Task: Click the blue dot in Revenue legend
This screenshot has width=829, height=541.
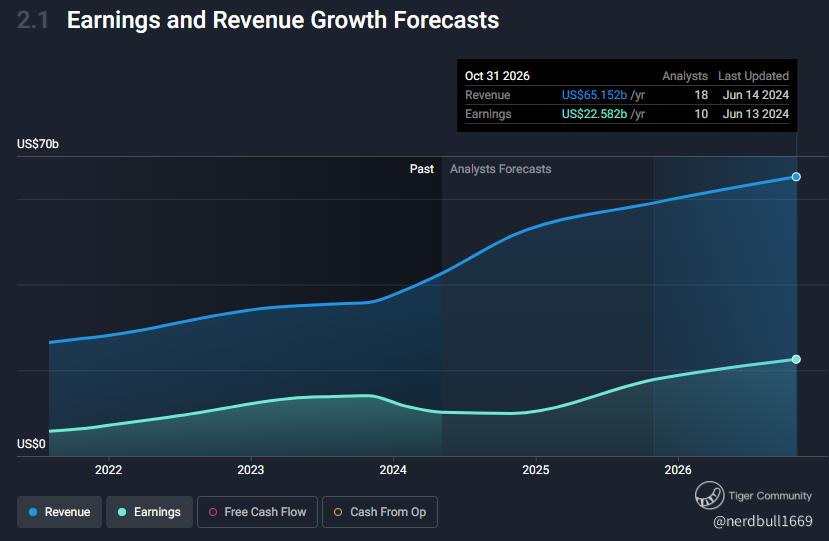Action: (x=33, y=512)
